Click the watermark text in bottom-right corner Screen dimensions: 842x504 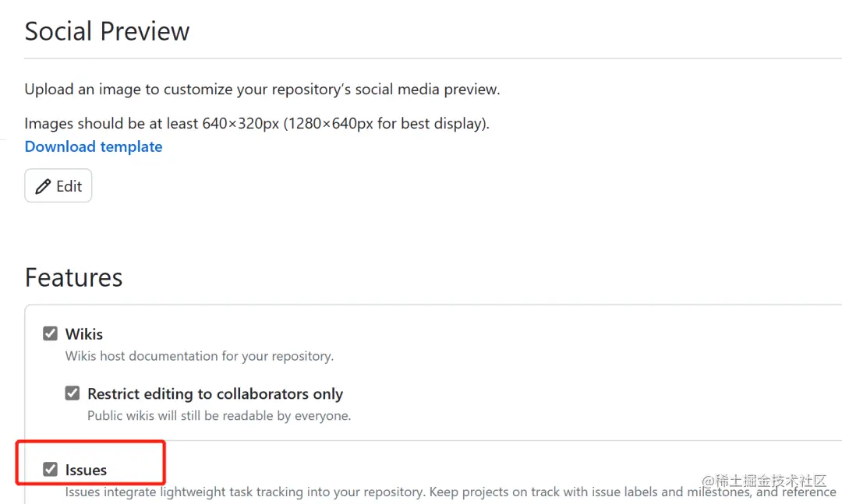762,481
